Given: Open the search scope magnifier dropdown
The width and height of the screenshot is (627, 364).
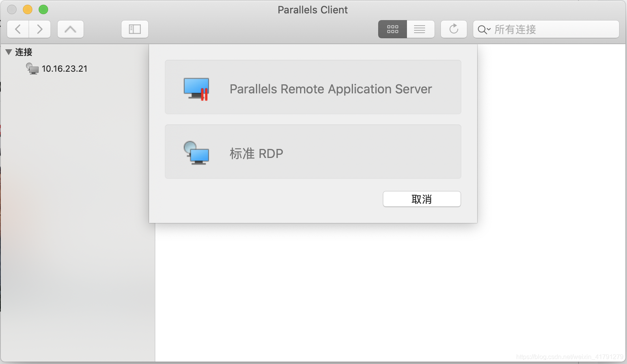Looking at the screenshot, I should tap(484, 30).
